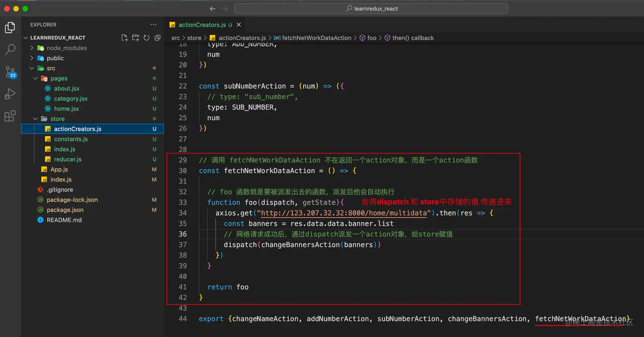Open about.jsx in the file tree
Viewport: 644px width, 337px height.
(66, 89)
